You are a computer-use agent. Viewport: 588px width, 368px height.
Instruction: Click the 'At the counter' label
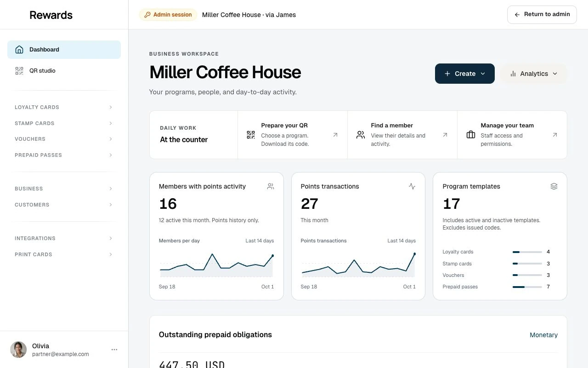coord(184,140)
